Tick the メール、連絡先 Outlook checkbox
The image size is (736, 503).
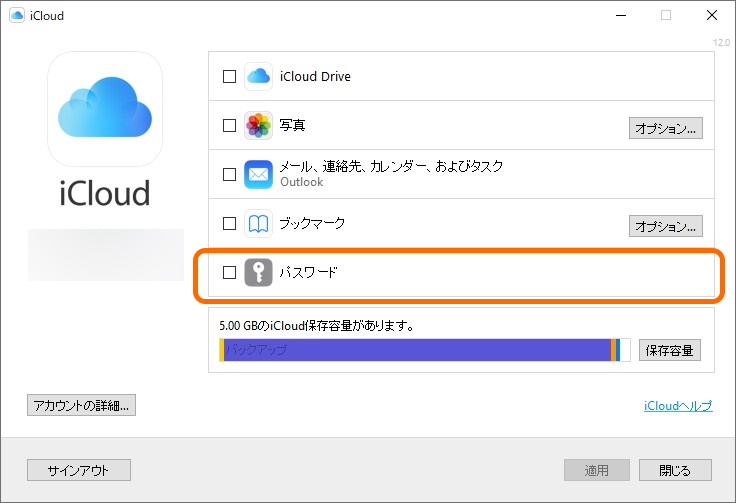tap(229, 175)
